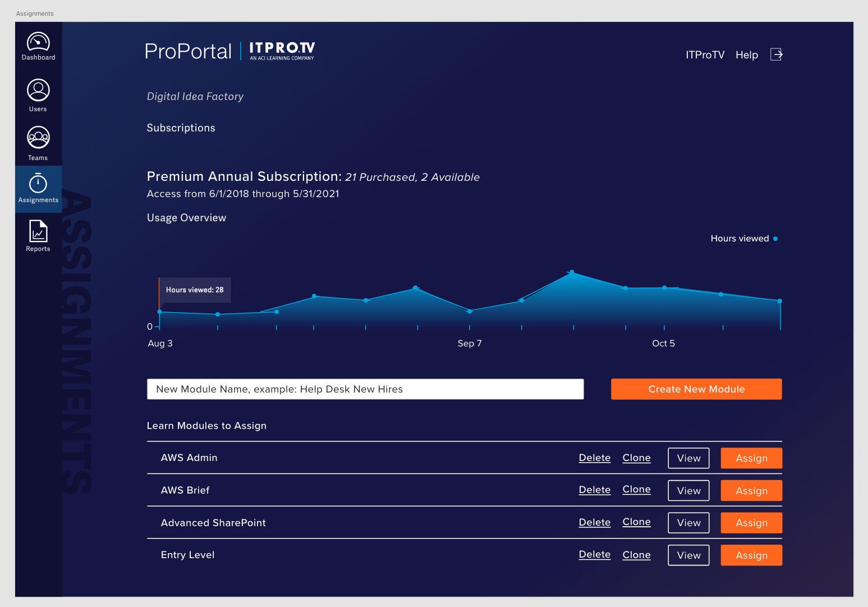868x607 pixels.
Task: View the Advanced SharePoint module
Action: tap(688, 523)
